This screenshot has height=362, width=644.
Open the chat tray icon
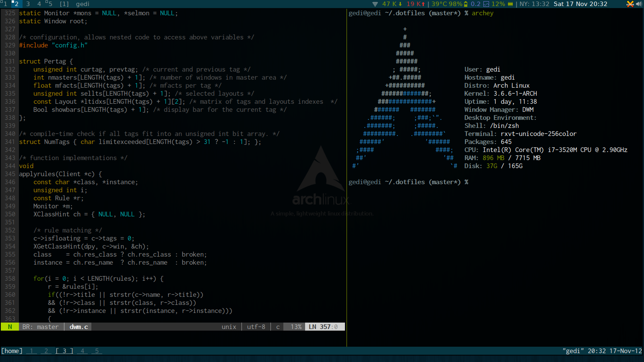(x=630, y=4)
